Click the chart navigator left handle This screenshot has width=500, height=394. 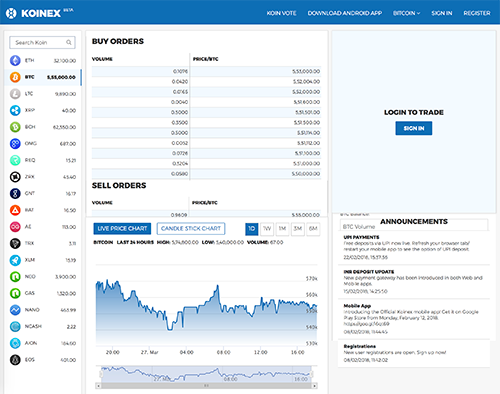[x=101, y=374]
